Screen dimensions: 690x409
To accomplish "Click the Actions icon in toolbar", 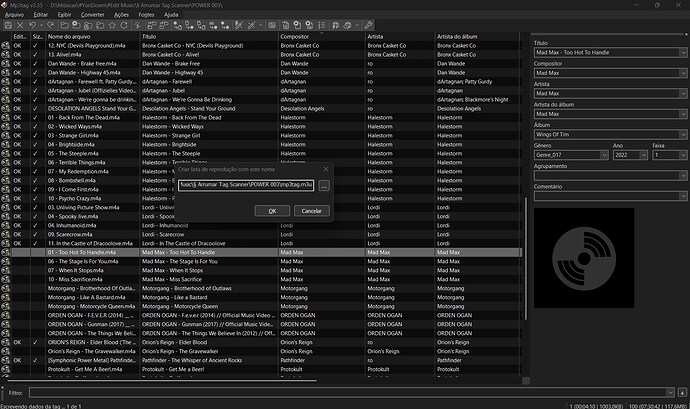I will point(239,25).
